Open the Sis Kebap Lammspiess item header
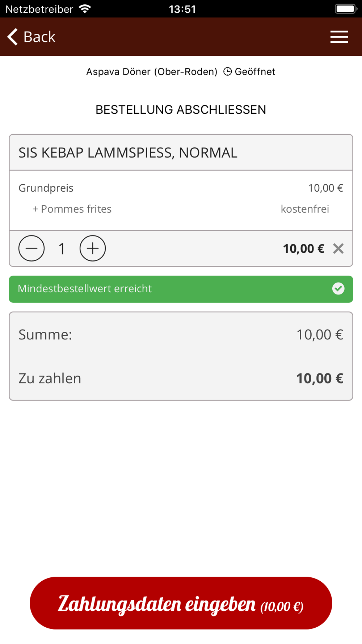This screenshot has width=362, height=644. (x=181, y=152)
